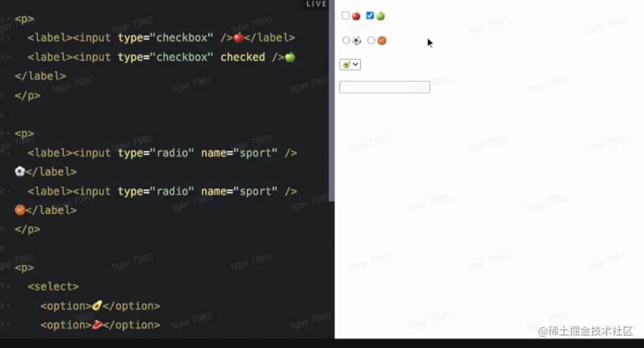Select the basketball radio button
The image size is (644, 348).
(x=371, y=41)
